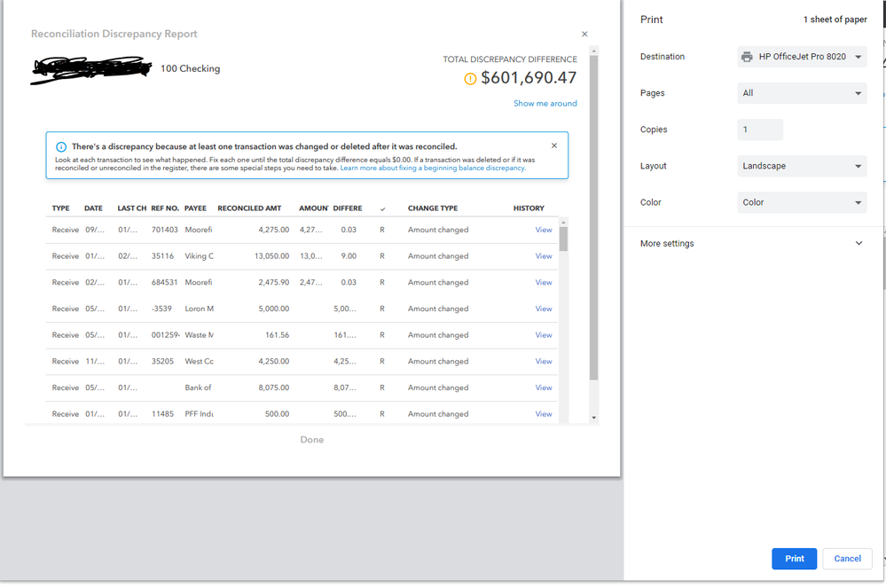View history for Waste M row

544,335
